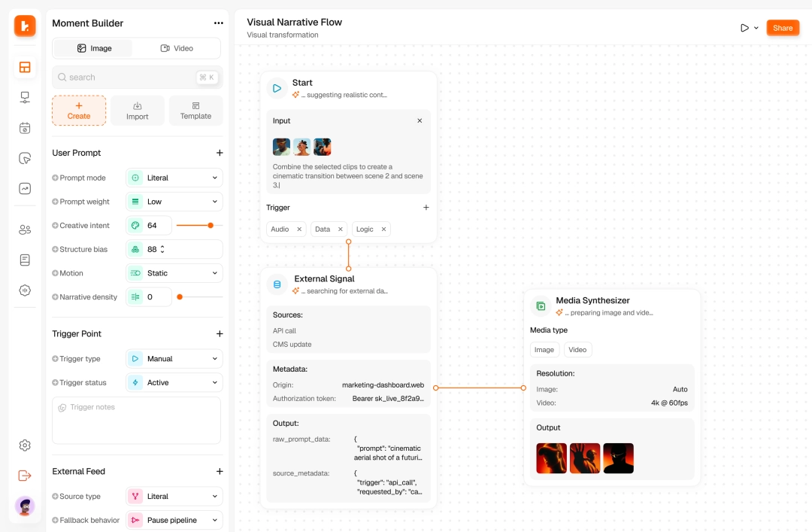
Task: Click the Template button
Action: [195, 111]
